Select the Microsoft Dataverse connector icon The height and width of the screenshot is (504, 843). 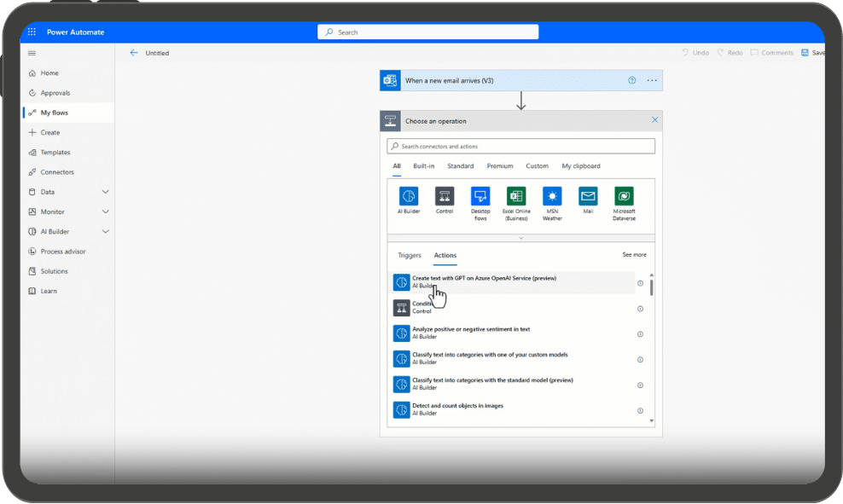tap(625, 196)
